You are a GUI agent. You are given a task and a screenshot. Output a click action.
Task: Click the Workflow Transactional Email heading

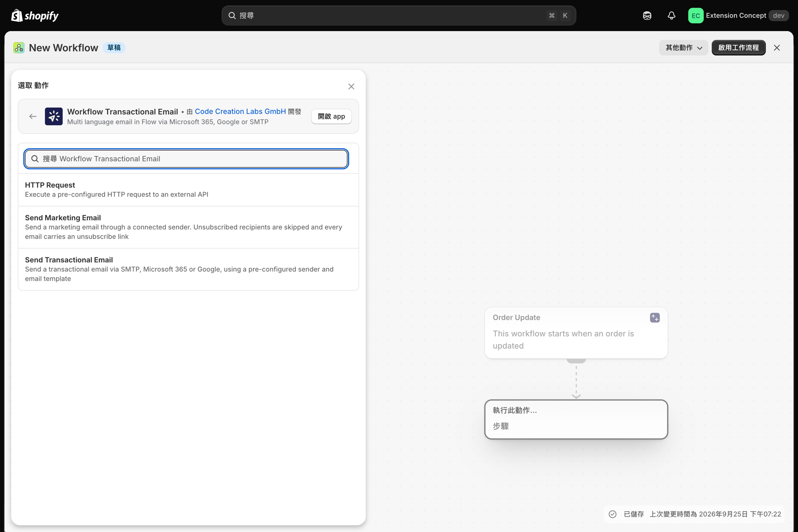pos(123,111)
